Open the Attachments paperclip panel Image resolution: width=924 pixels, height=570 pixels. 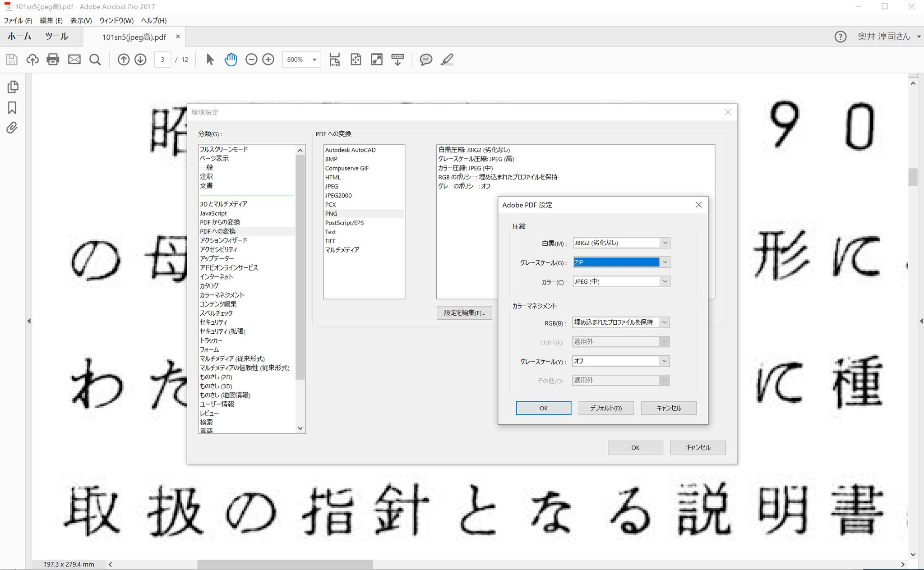click(x=12, y=128)
